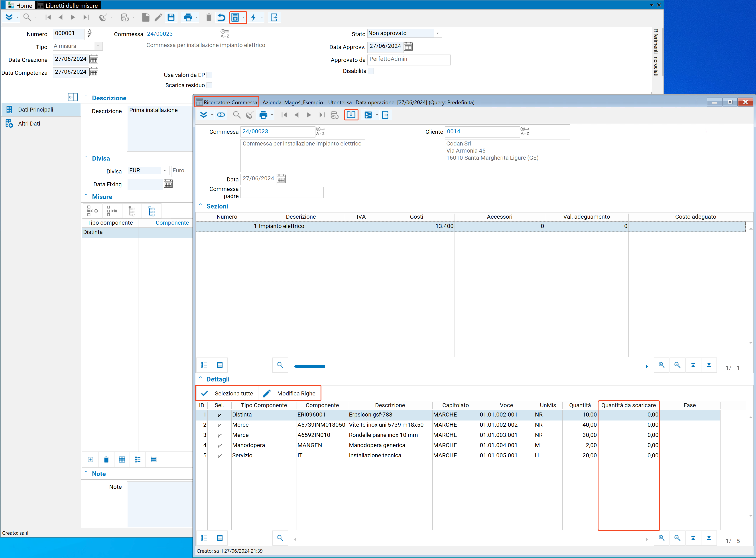Image resolution: width=756 pixels, height=558 pixels.
Task: Click the search magnifier in main toolbar
Action: (27, 18)
